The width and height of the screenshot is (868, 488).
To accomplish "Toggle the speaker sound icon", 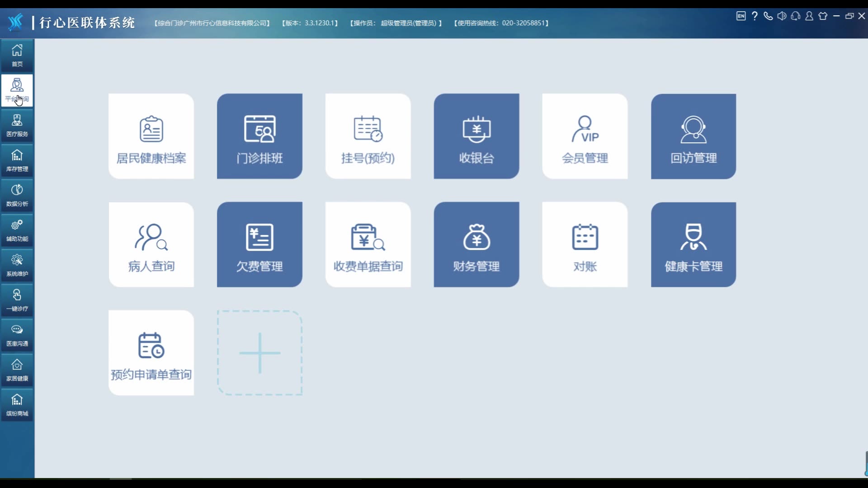I will tap(782, 16).
